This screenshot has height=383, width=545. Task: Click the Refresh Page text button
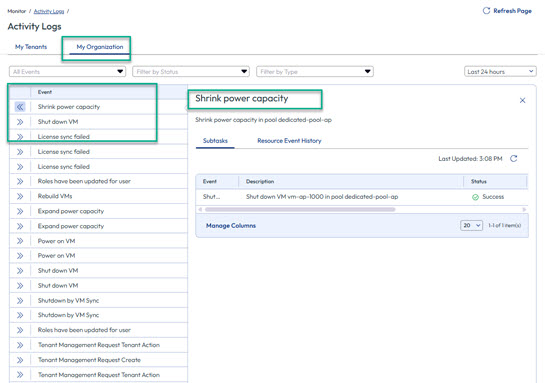[x=512, y=11]
